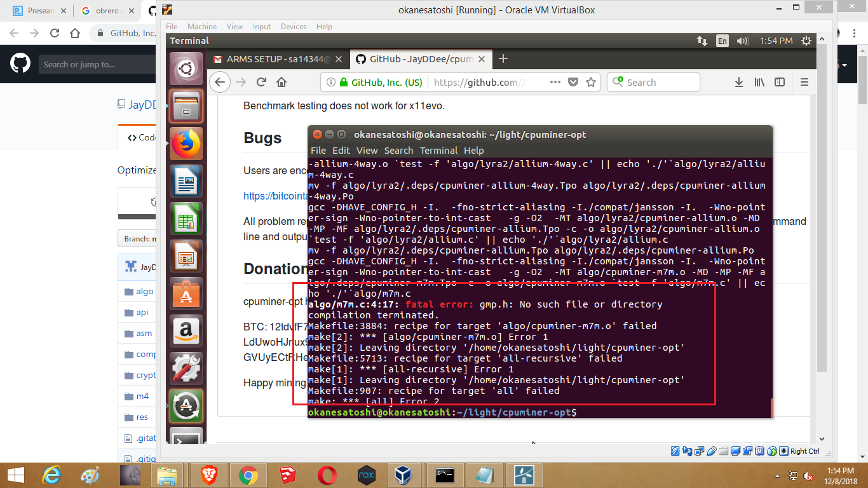Open the Amazon launcher in the dock

click(186, 330)
